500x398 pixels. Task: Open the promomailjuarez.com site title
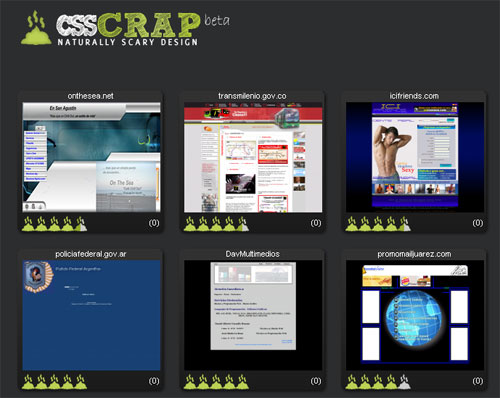[414, 254]
